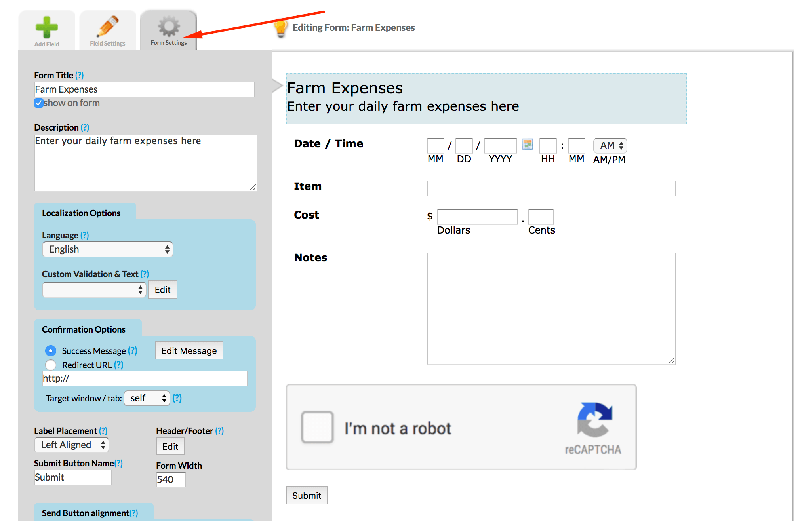Click the Edit Message button

coord(189,351)
